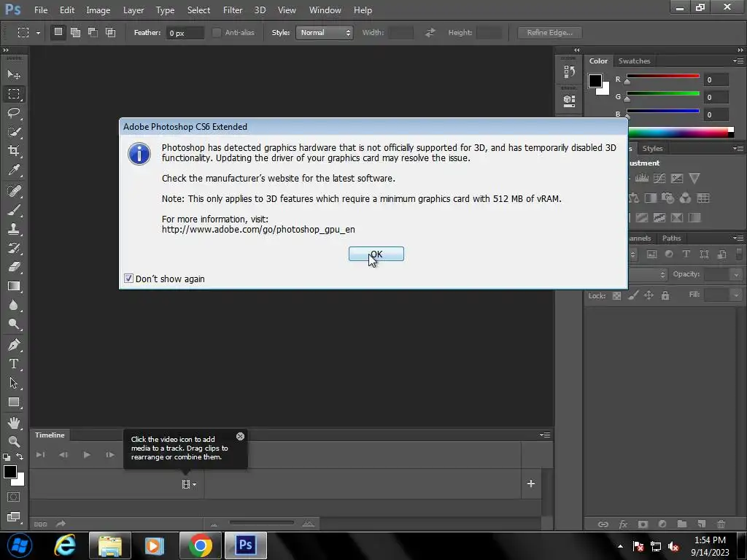Select the Eraser tool
Image resolution: width=747 pixels, height=560 pixels.
coord(14,267)
